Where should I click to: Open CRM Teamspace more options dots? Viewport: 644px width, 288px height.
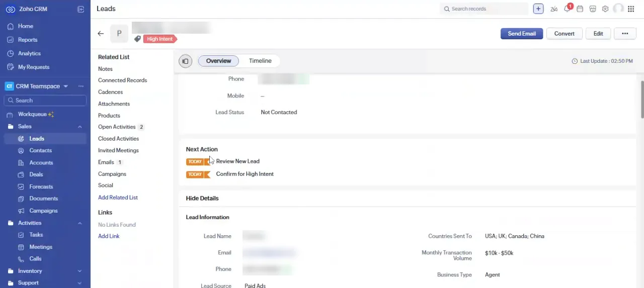pos(81,86)
